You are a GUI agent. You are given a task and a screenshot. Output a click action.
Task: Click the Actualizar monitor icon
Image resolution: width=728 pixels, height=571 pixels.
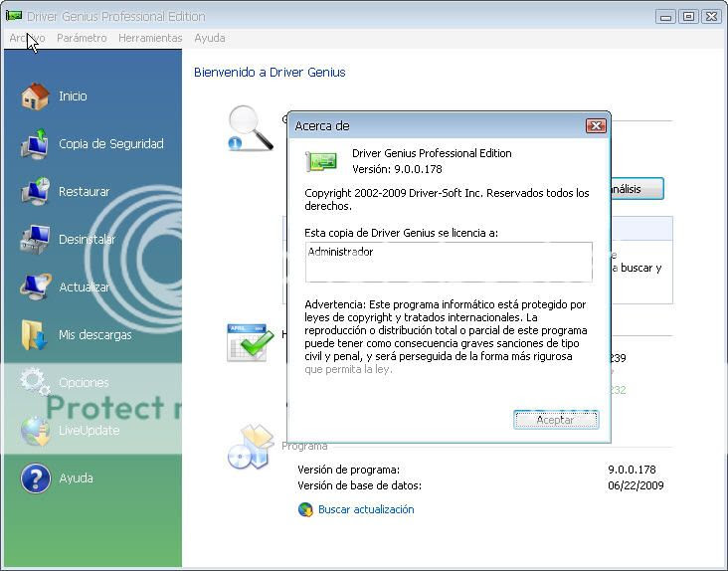pyautogui.click(x=35, y=286)
